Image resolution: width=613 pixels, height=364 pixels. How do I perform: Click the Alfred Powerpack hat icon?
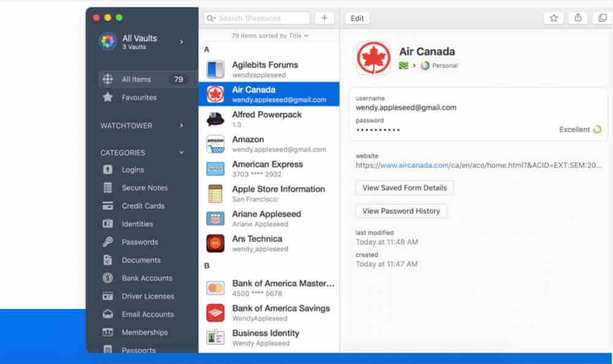point(215,119)
